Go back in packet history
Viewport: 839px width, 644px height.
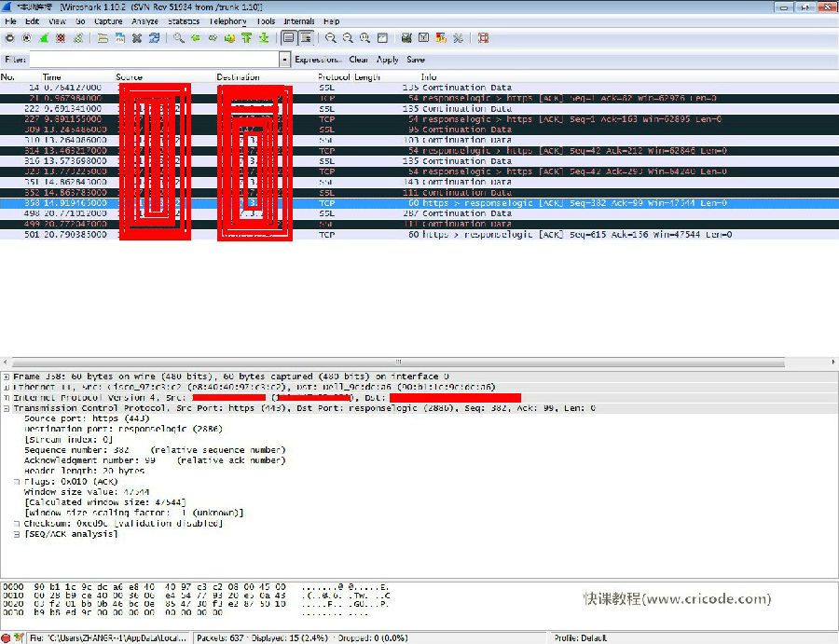pyautogui.click(x=196, y=38)
